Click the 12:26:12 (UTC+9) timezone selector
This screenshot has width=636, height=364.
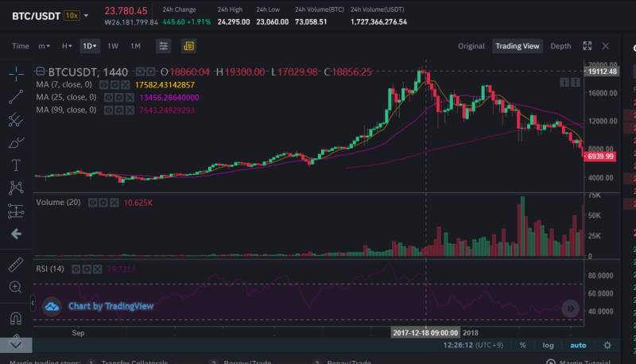[473, 346]
